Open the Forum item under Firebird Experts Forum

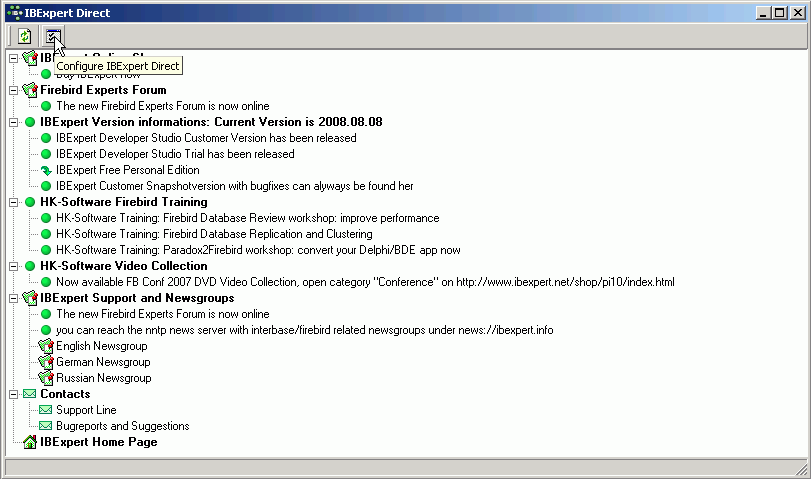pyautogui.click(x=163, y=106)
